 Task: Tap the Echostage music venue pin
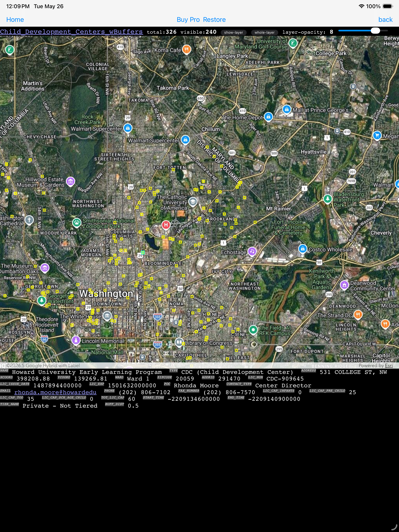(252, 252)
